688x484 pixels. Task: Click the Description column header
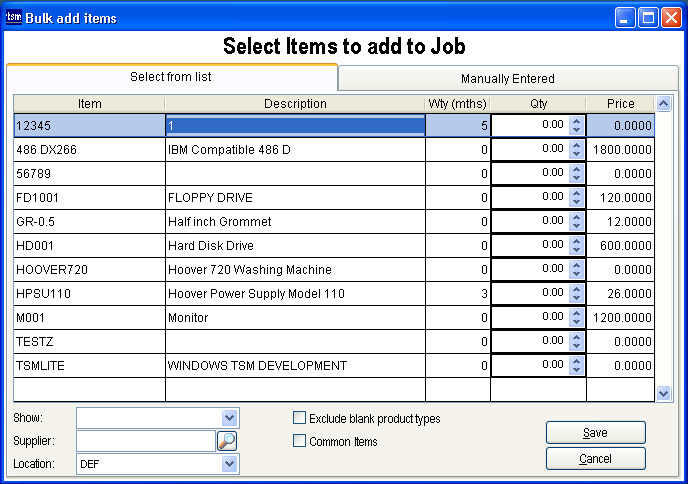click(295, 104)
